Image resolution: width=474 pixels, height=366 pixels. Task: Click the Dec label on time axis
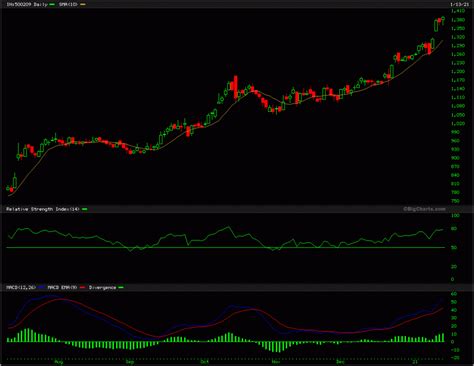pyautogui.click(x=340, y=362)
